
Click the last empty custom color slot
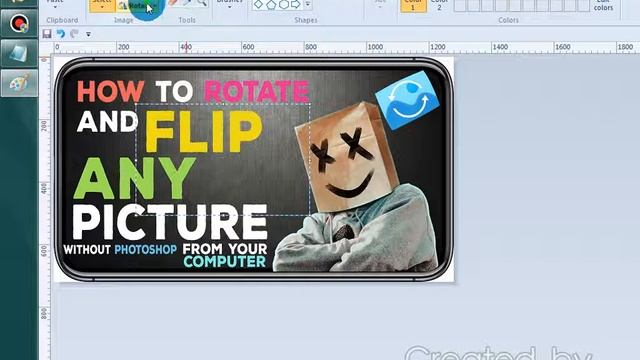click(x=584, y=6)
